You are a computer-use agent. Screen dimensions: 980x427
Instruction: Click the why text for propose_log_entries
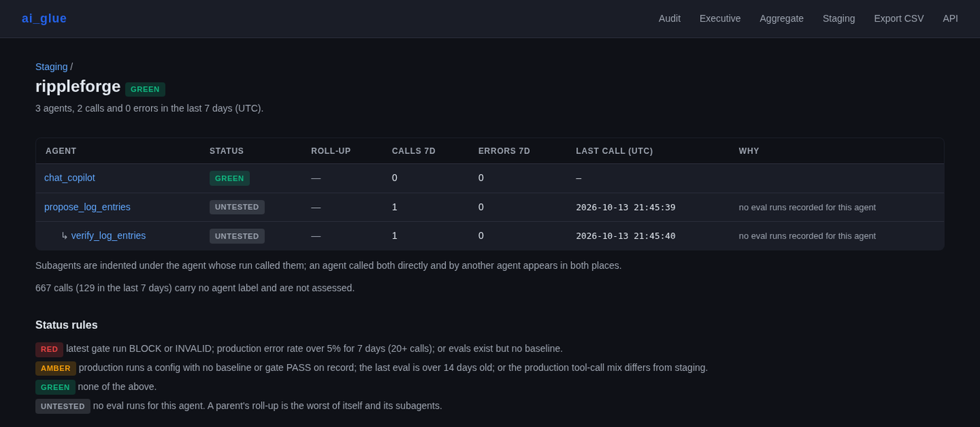[x=807, y=207]
